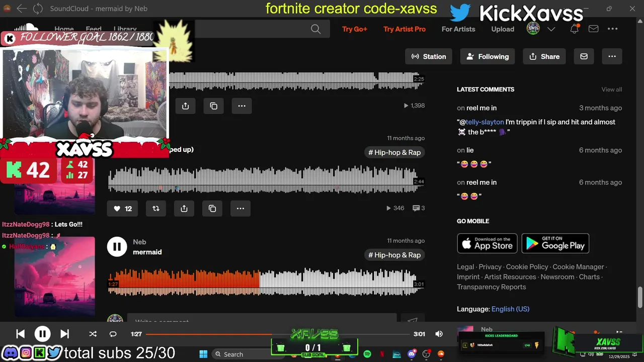Send Neb a message via envelope button
The height and width of the screenshot is (362, 644).
pos(584,56)
